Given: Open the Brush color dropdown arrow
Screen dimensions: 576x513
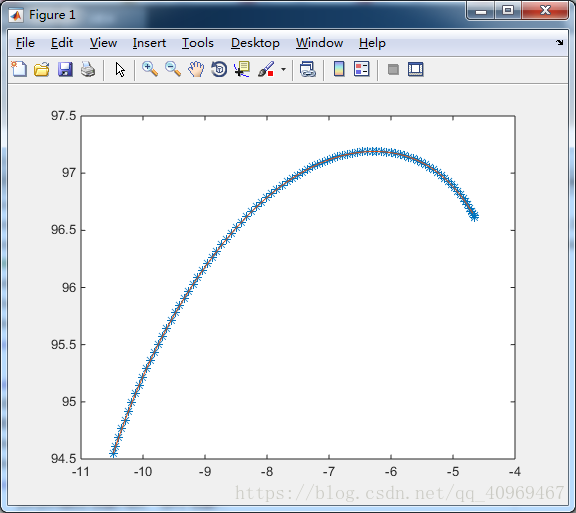Looking at the screenshot, I should [x=283, y=69].
